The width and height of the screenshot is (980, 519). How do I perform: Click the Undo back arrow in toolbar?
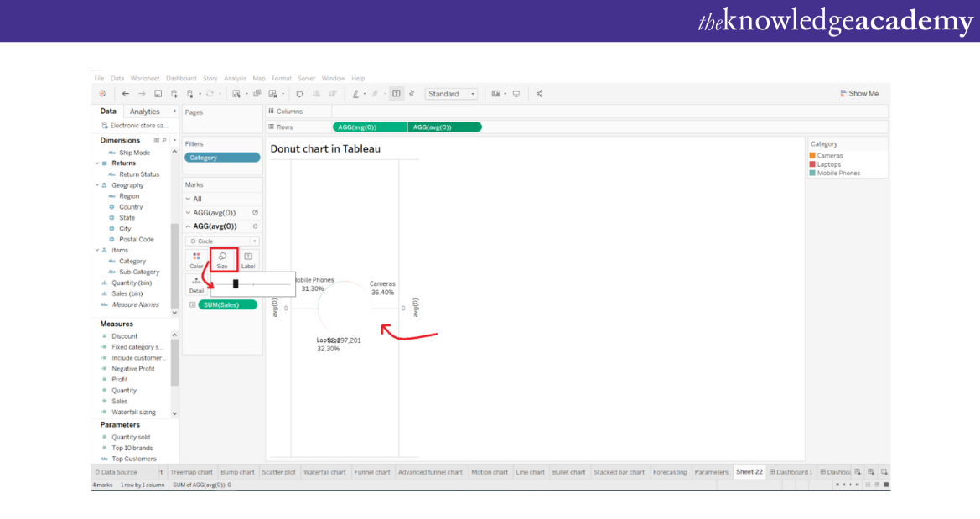[x=126, y=94]
